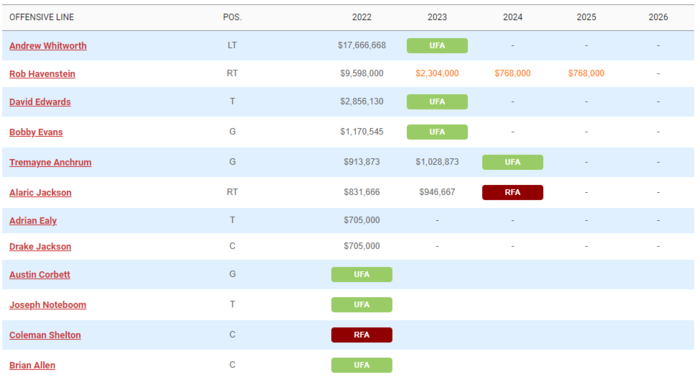Select Brian Allen link
The image size is (700, 385).
click(x=32, y=365)
